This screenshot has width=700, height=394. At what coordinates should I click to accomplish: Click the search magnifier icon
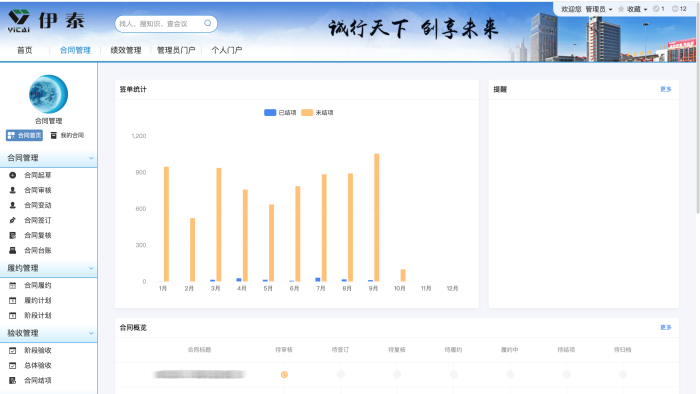click(x=208, y=23)
